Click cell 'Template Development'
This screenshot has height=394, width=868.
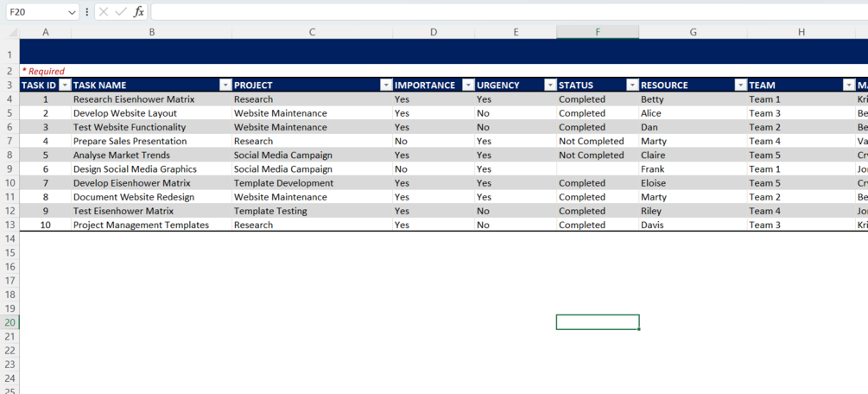pyautogui.click(x=312, y=183)
